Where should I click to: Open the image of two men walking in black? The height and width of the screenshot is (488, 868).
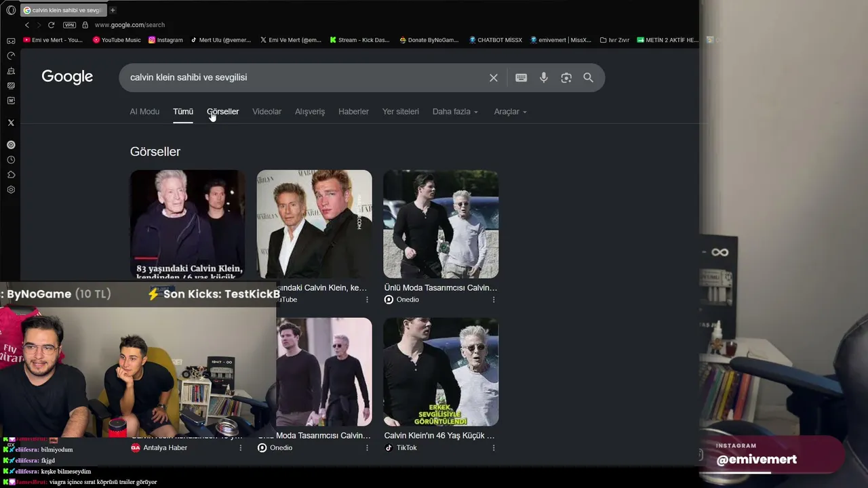(324, 372)
